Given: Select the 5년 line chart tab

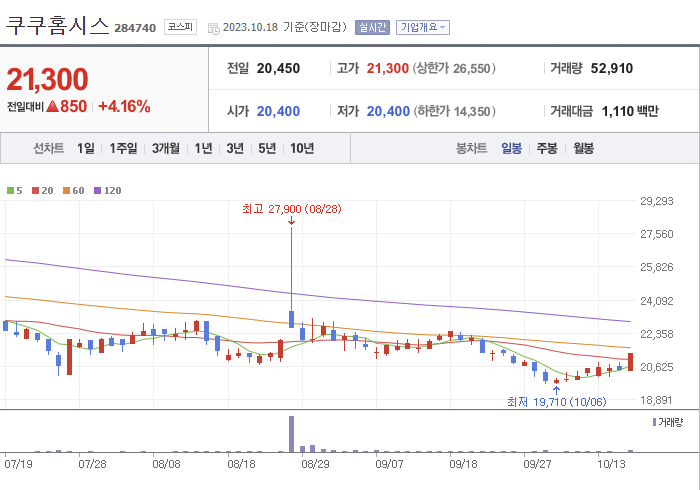Looking at the screenshot, I should [267, 148].
